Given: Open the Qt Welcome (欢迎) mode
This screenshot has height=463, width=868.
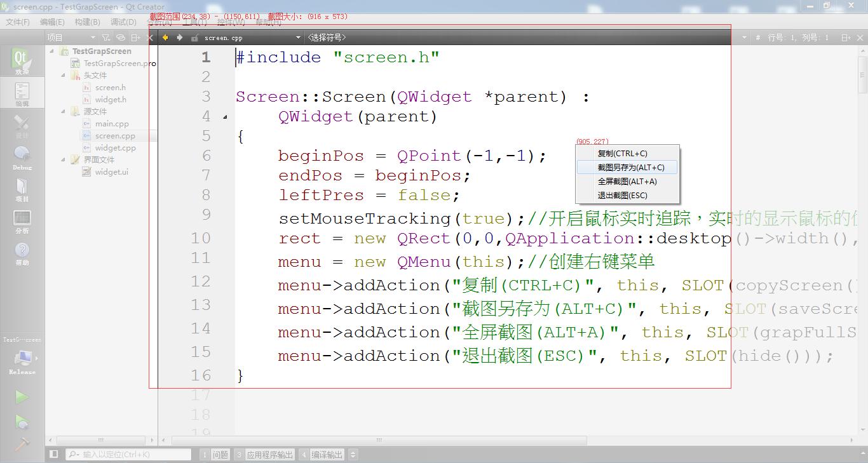Looking at the screenshot, I should point(22,62).
